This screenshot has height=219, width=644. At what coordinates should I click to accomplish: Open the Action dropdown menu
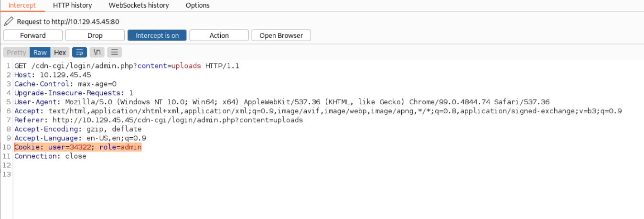point(219,35)
